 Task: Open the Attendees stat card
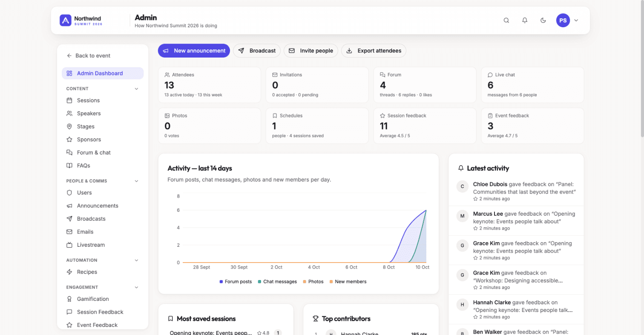pos(210,85)
